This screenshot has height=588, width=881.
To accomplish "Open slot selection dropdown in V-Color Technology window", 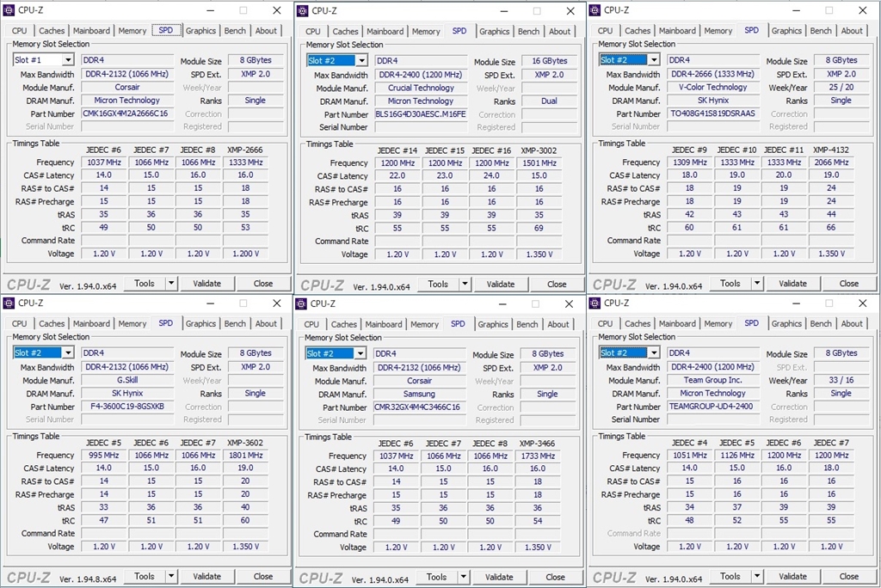I will click(x=654, y=60).
